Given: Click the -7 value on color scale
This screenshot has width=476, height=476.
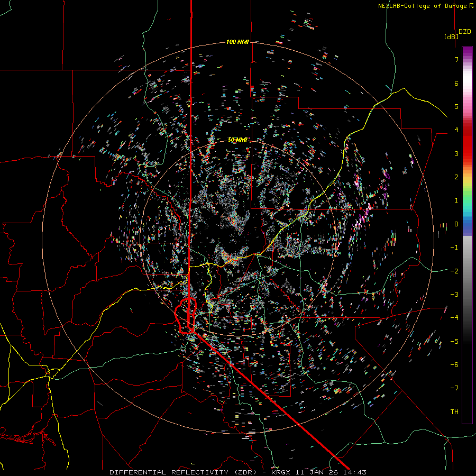Looking at the screenshot, I should point(454,388).
